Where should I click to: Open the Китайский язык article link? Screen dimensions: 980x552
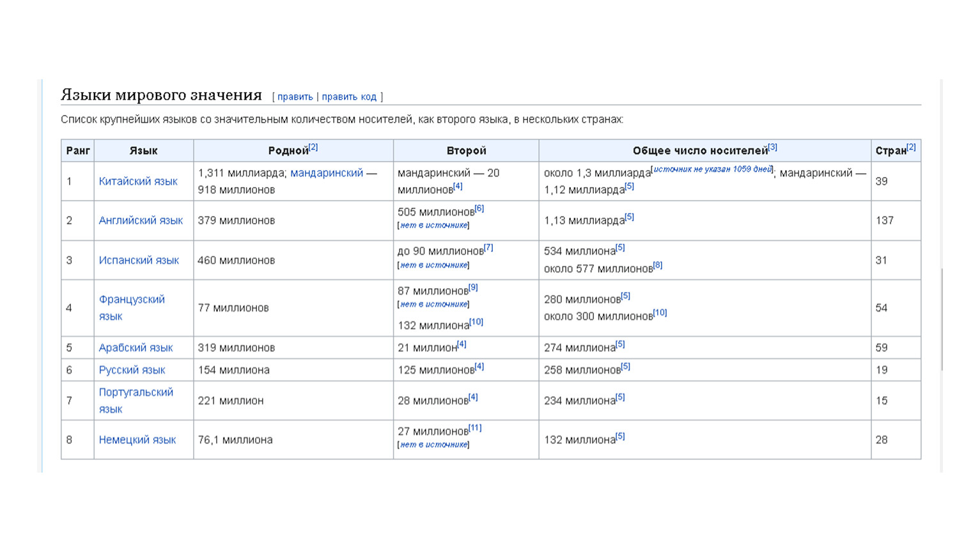(x=138, y=181)
